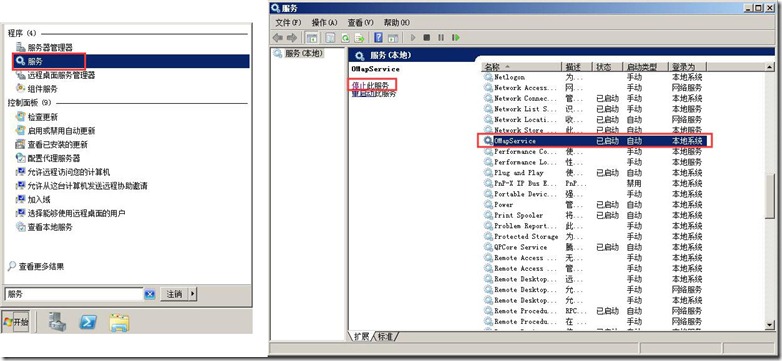Click the Restart Service toolbar icon
The image size is (782, 361).
coord(455,38)
